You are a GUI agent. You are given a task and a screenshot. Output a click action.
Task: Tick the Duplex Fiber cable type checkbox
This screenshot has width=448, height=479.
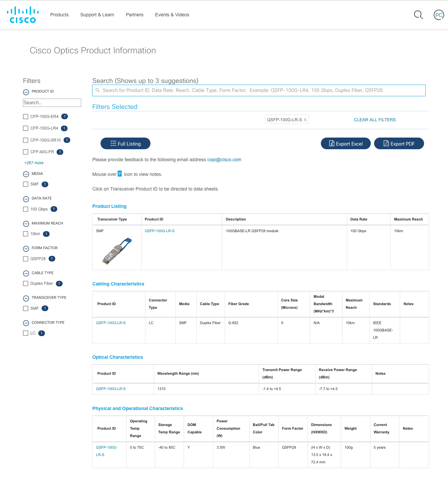pos(26,283)
